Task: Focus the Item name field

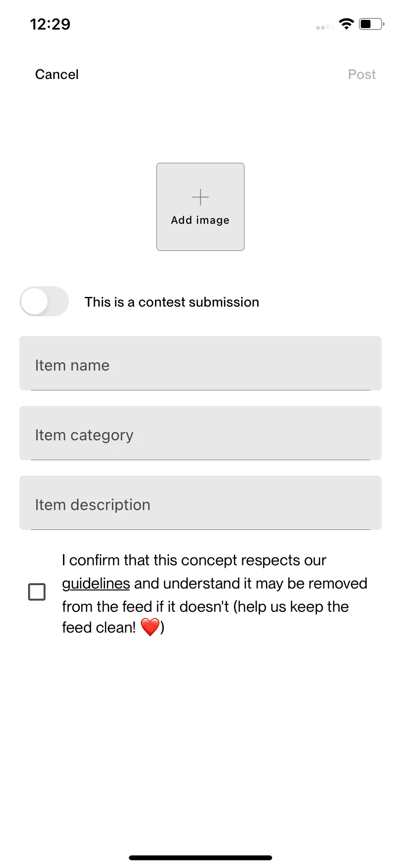Action: click(200, 363)
